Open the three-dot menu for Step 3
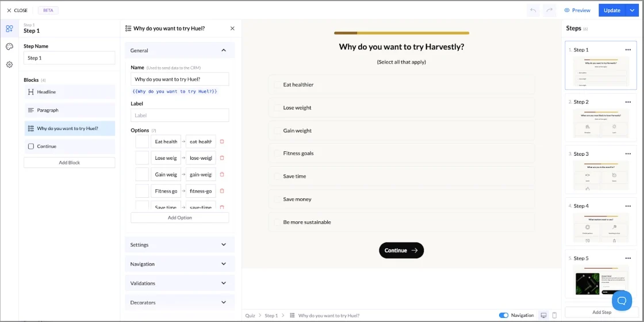644x322 pixels. 628,154
